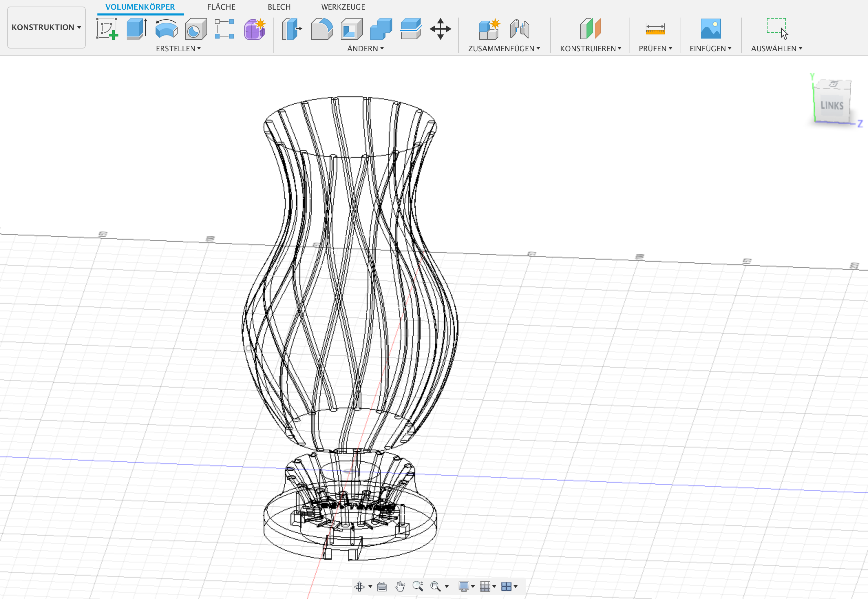Switch to the WERKZEUGE tab
868x599 pixels.
[343, 7]
